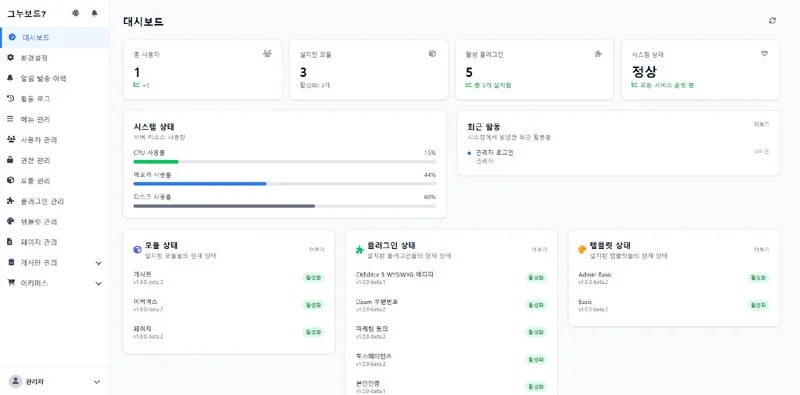Screen dimensions: 800x395
Task: Click the 활성화 badge for Daum 우편번호 plugin
Action: (x=536, y=305)
